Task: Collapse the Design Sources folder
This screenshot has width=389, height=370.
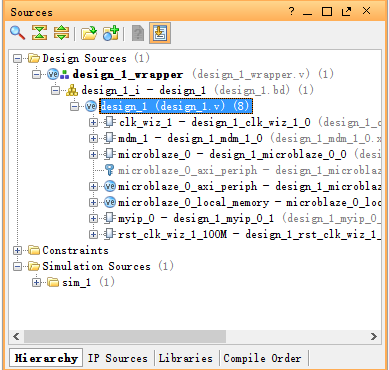Action: coord(17,59)
